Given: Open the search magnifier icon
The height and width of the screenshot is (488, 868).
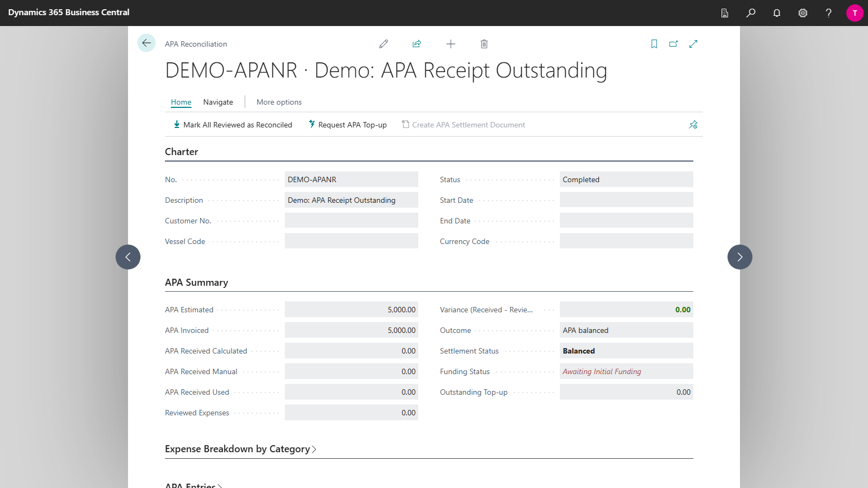Looking at the screenshot, I should click(x=751, y=12).
